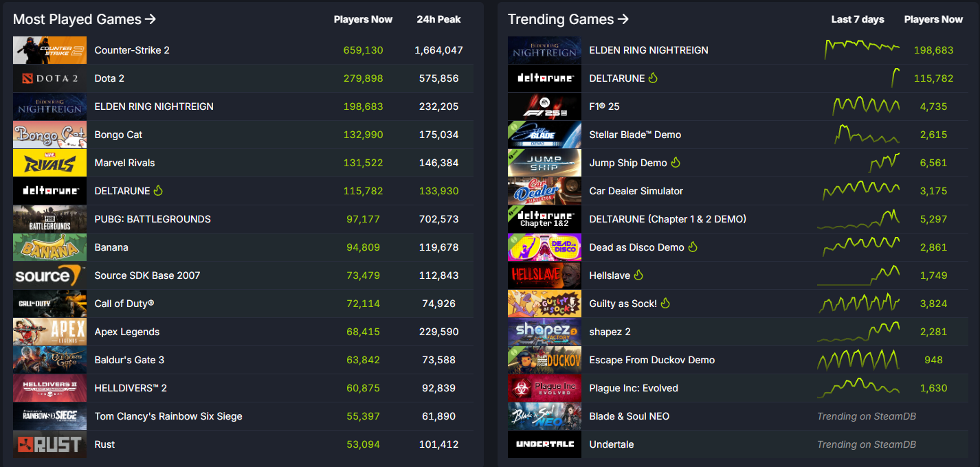This screenshot has width=980, height=467.
Task: Open the Apex Legends title link
Action: [127, 332]
